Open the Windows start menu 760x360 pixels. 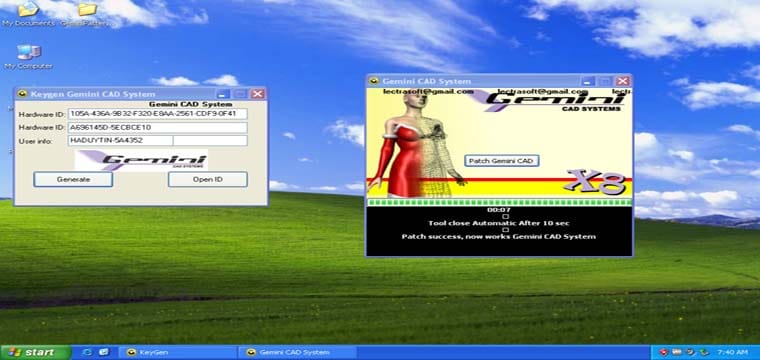35,352
